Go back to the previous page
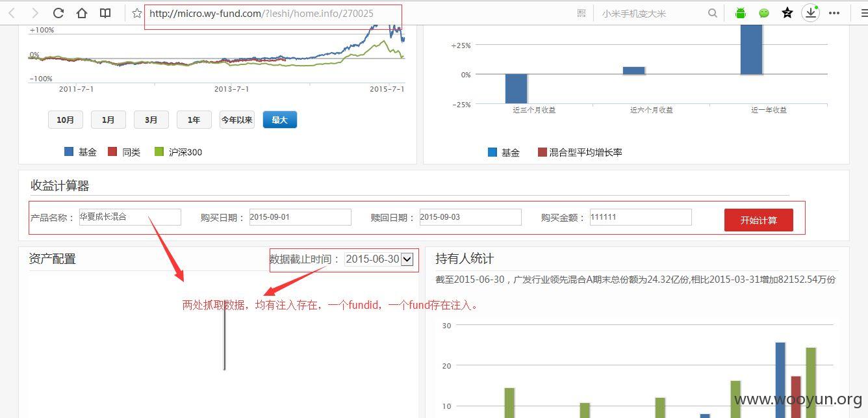Viewport: 868px width, 418px height. [12, 13]
